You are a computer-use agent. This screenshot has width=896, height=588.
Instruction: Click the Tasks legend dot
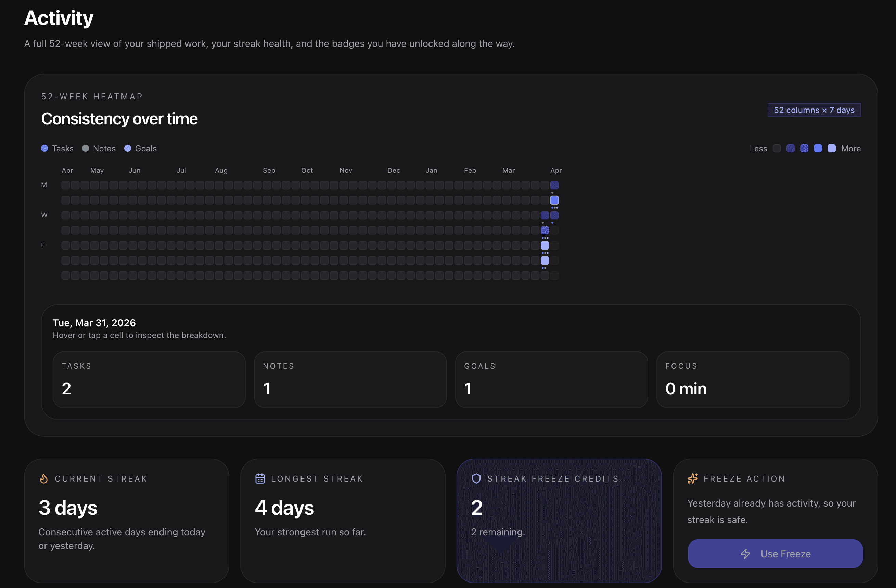pos(44,148)
